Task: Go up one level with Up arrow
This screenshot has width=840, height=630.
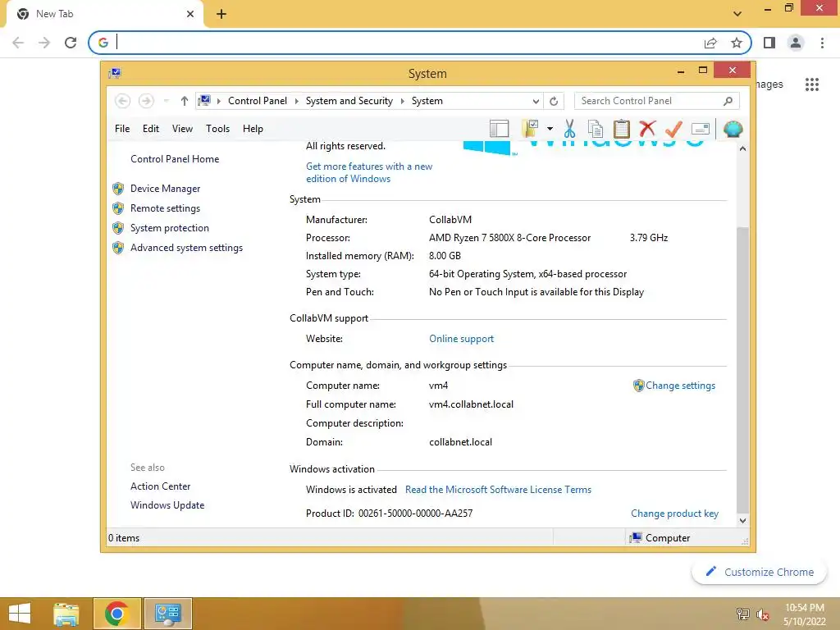Action: click(x=185, y=101)
